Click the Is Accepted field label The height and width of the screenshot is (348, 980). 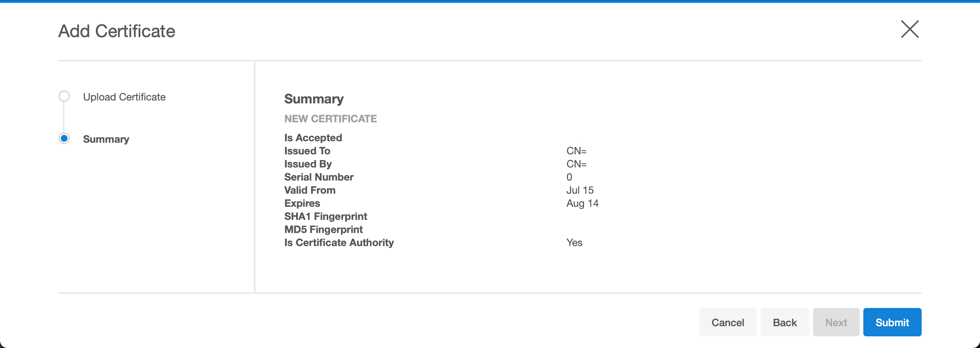pos(313,138)
